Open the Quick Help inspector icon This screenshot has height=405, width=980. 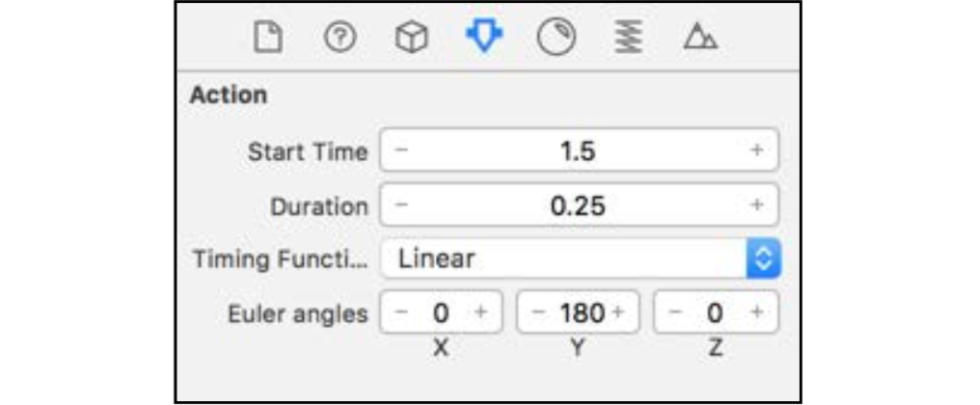click(x=340, y=39)
